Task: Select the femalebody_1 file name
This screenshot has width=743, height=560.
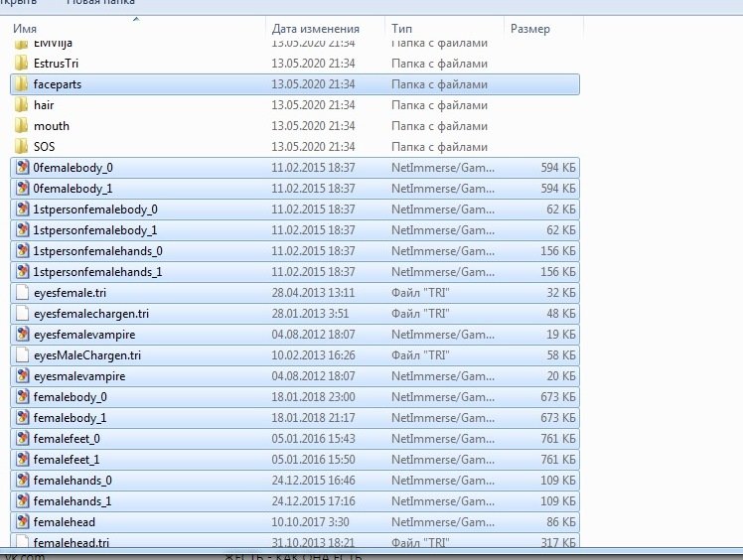Action: pos(70,418)
